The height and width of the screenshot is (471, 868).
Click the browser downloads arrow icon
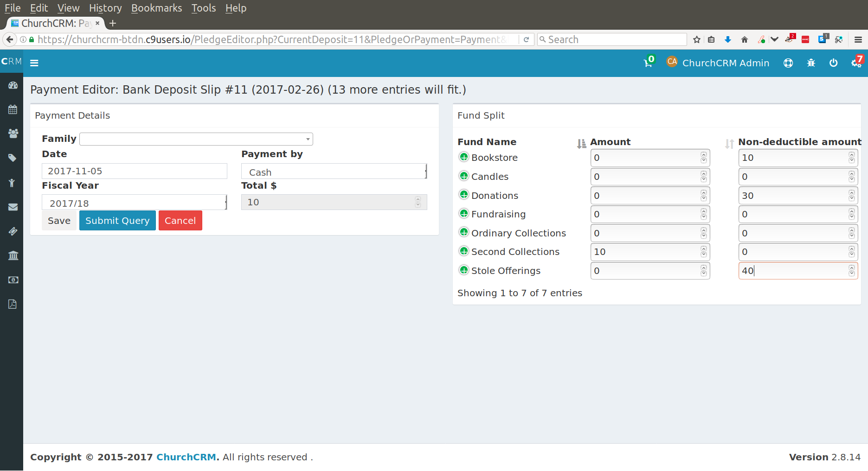pos(728,39)
